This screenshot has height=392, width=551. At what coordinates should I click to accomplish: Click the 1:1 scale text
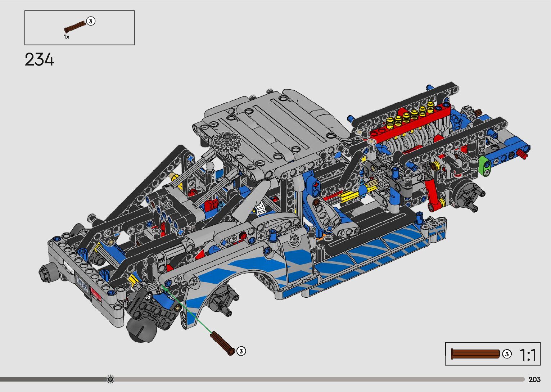[527, 355]
